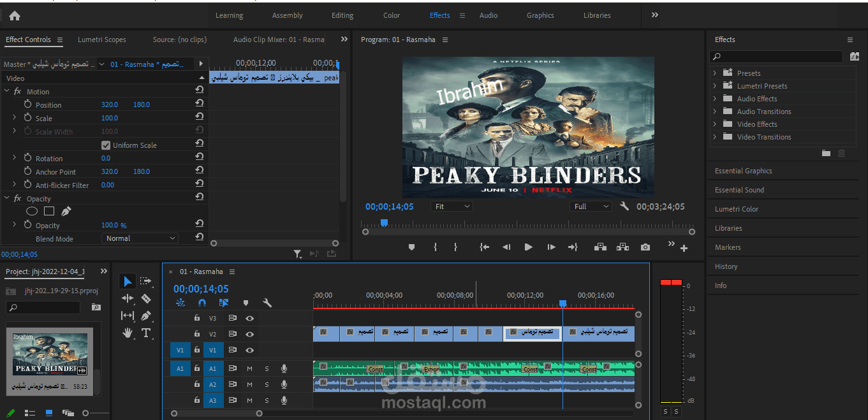This screenshot has width=868, height=420.
Task: Expand the Scale property twirl
Action: pyautogui.click(x=15, y=118)
